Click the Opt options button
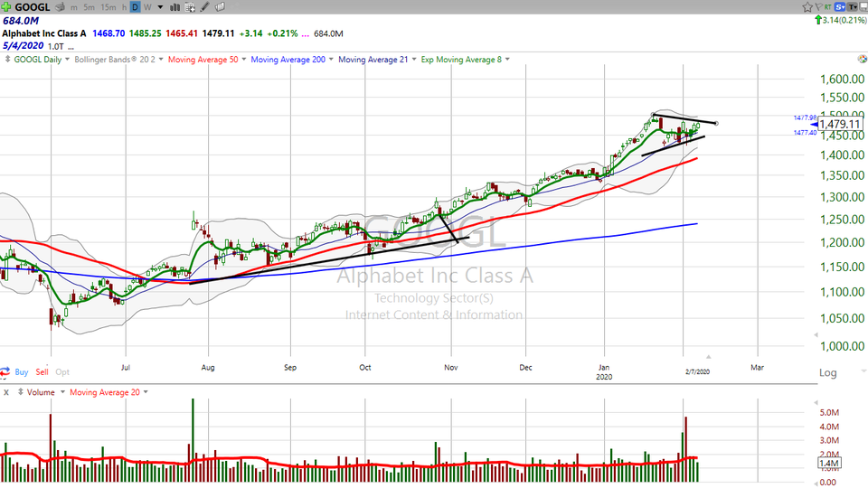The image size is (868, 488). pyautogui.click(x=62, y=371)
